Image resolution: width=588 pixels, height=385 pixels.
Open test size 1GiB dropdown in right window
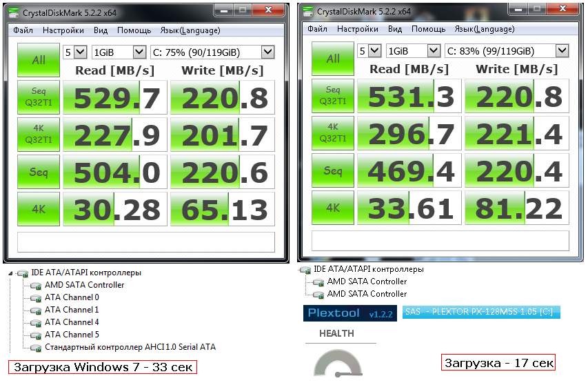[434, 50]
